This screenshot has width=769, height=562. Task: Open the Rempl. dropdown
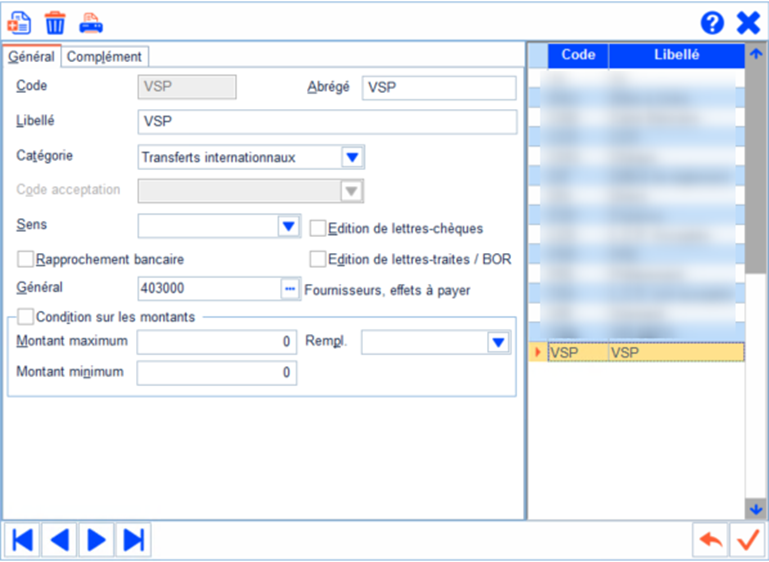coord(499,343)
